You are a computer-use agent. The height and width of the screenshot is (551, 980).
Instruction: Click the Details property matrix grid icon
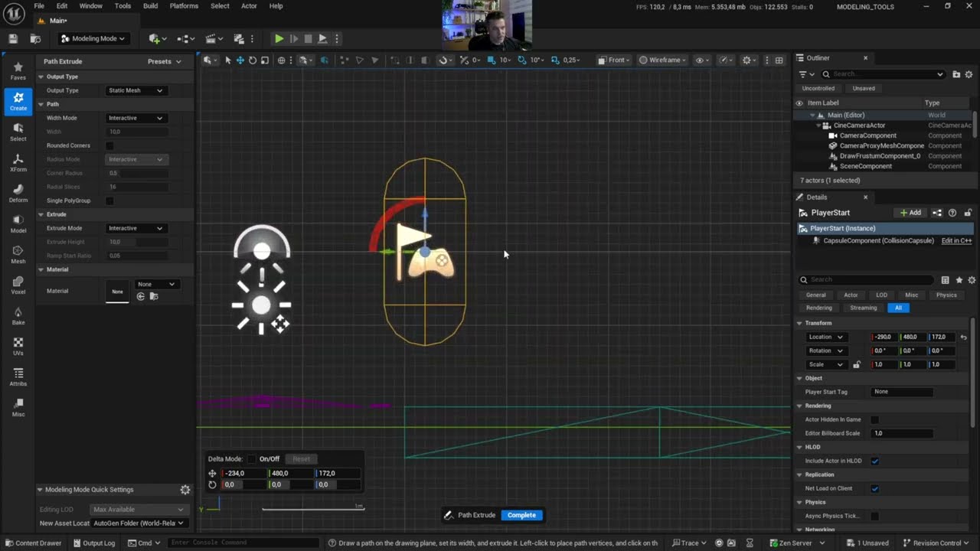[945, 280]
